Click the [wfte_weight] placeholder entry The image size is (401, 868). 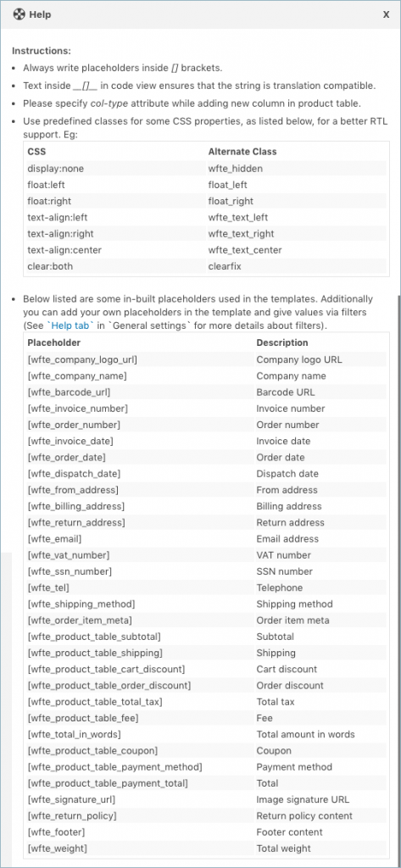57,848
